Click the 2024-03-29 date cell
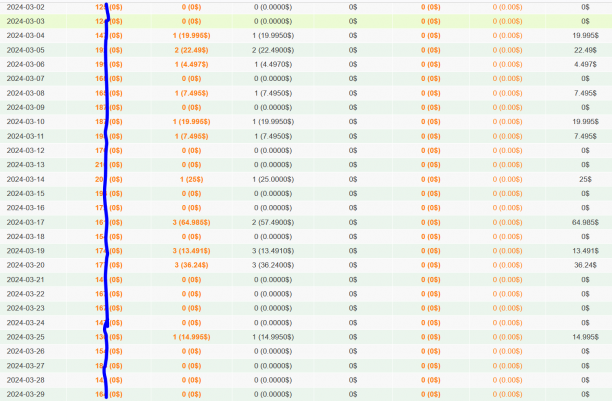This screenshot has height=401, width=612. (x=25, y=394)
